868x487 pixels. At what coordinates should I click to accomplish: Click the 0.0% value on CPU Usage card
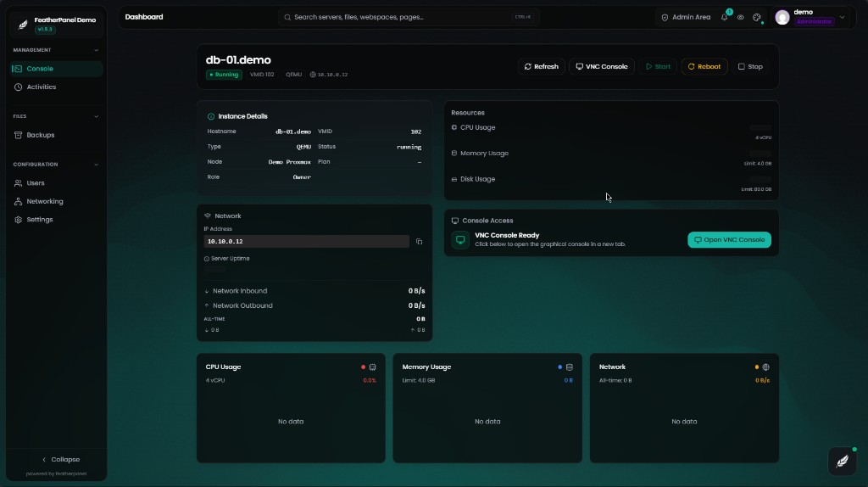tap(370, 381)
